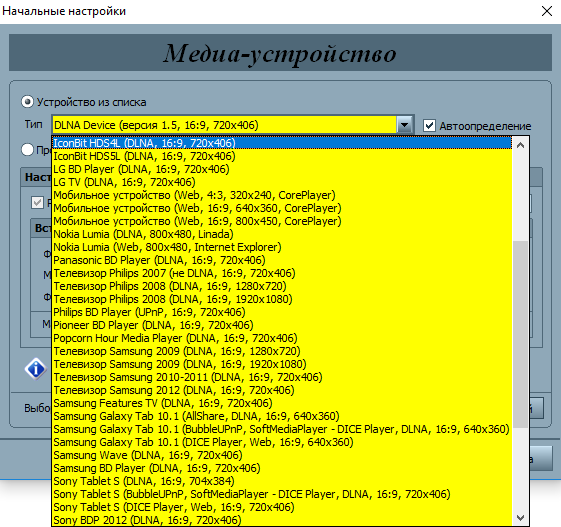Choose Pioneer BD Player entry
The image size is (561, 527).
click(x=282, y=325)
